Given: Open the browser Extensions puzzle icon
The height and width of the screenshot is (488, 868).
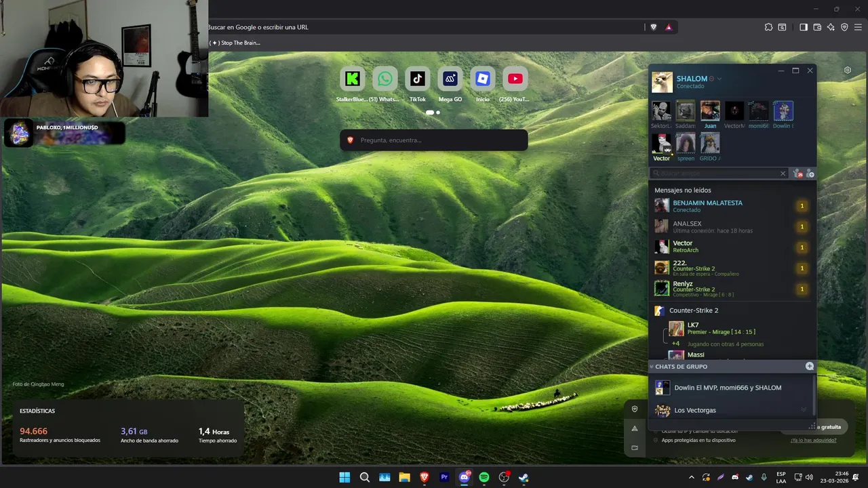Looking at the screenshot, I should 768,27.
